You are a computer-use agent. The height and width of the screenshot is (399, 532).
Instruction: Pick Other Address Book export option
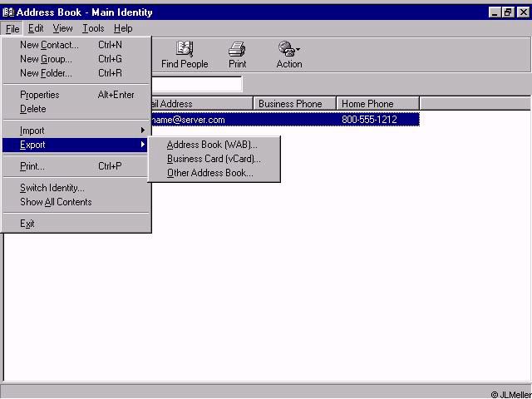tap(209, 173)
